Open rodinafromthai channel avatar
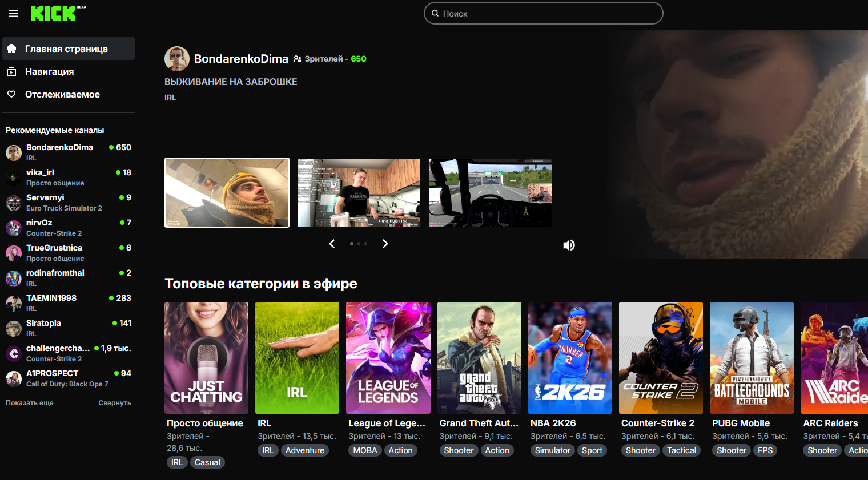 click(14, 278)
